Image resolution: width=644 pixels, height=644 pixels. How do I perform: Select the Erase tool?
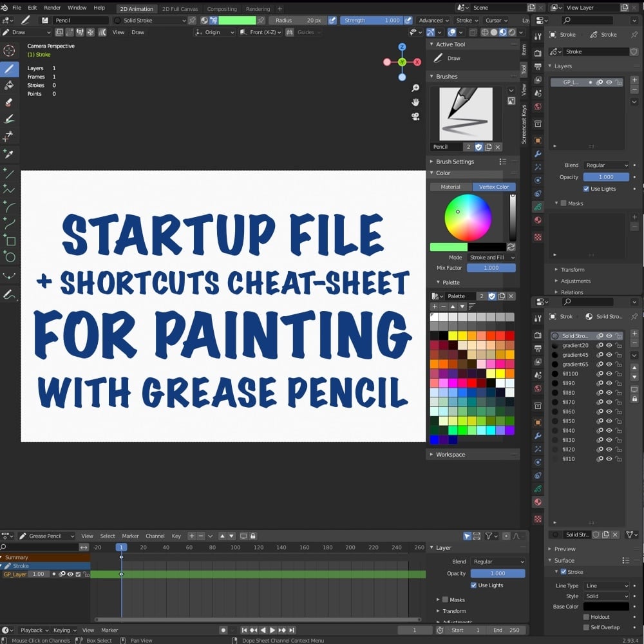coord(9,102)
